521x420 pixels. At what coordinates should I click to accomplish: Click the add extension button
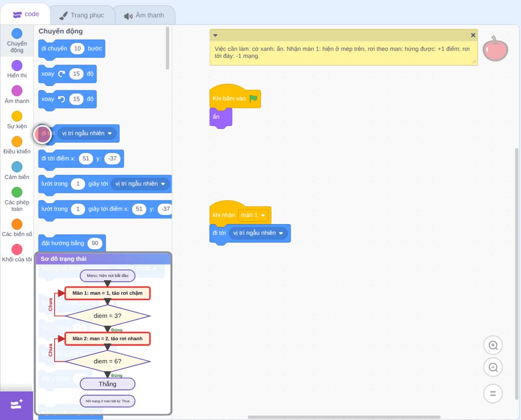17,405
